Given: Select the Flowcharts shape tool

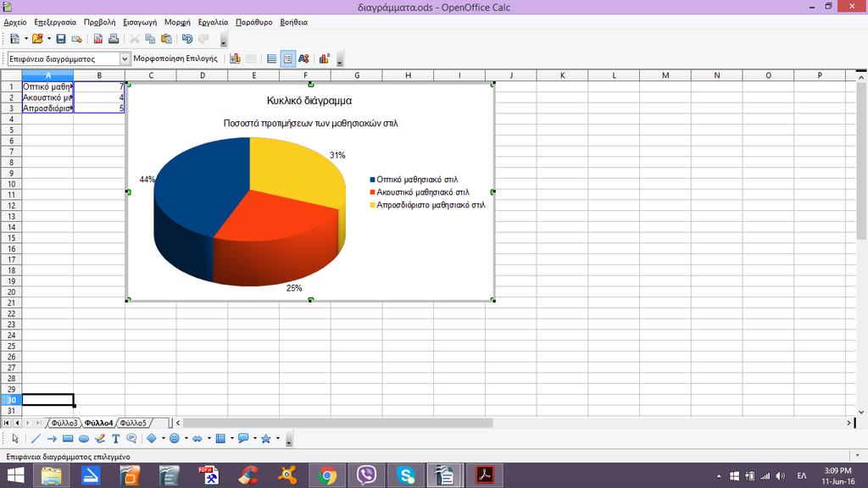Looking at the screenshot, I should [220, 439].
